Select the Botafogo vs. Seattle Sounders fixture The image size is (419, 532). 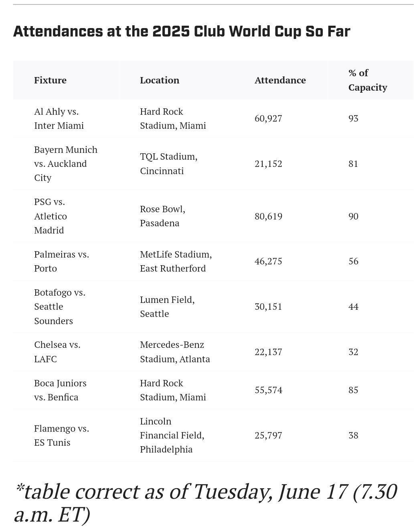[59, 307]
